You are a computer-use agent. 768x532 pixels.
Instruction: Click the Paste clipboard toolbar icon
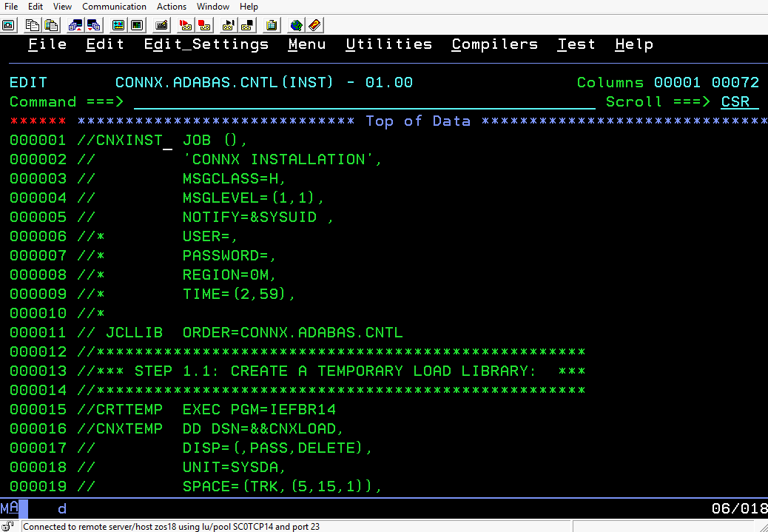coord(51,25)
